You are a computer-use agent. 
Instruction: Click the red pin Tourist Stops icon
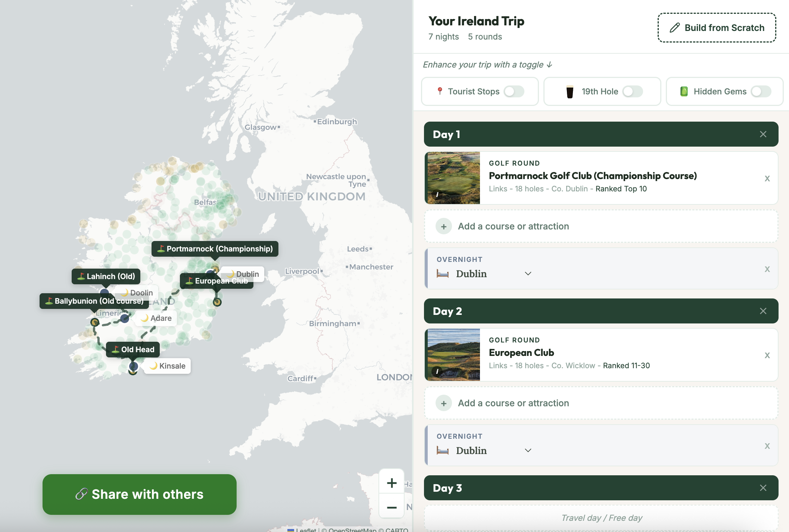click(x=440, y=91)
